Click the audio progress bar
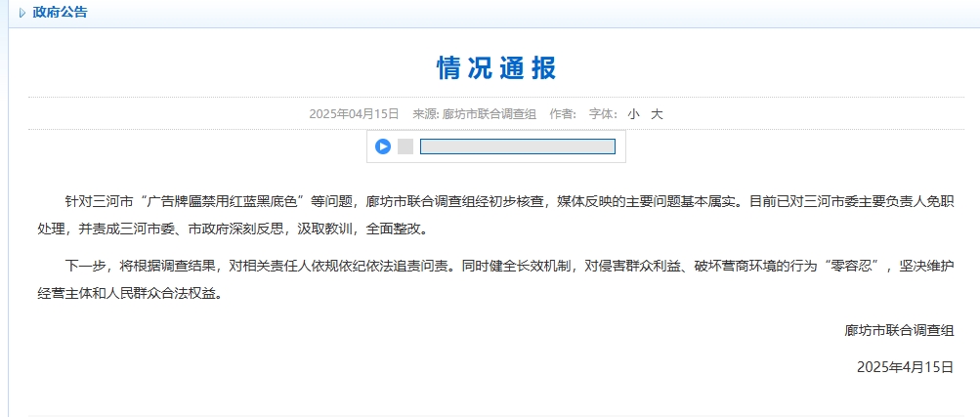This screenshot has height=417, width=980. tap(517, 146)
